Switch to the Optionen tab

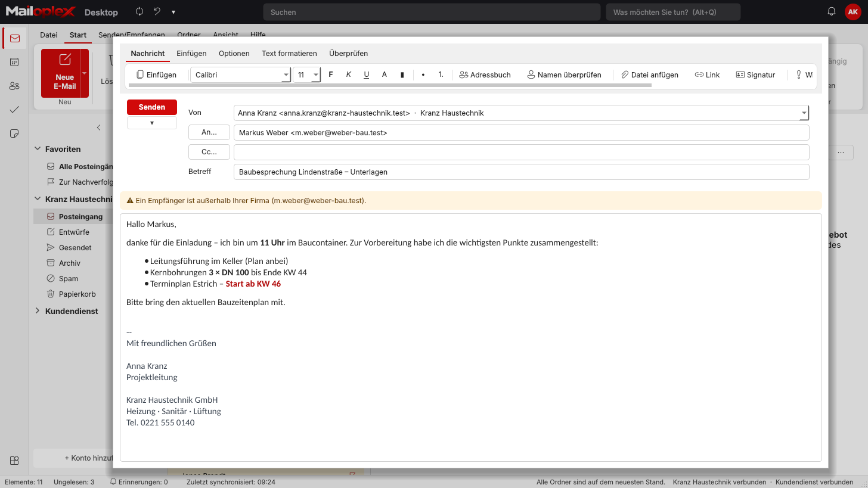coord(234,53)
